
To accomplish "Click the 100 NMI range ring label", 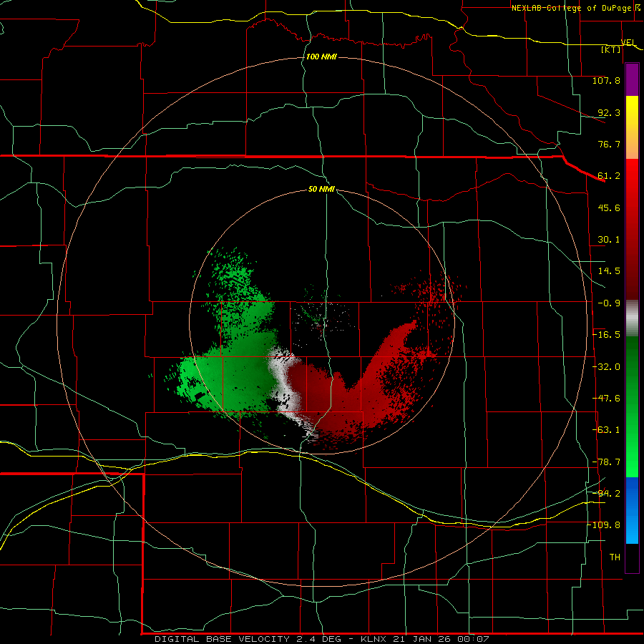I will point(321,57).
